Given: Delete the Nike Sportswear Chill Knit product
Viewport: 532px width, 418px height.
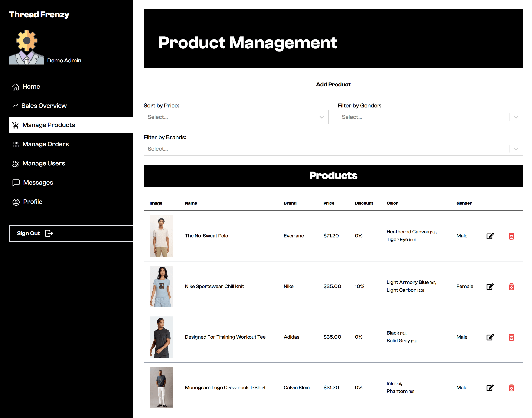Looking at the screenshot, I should pos(511,287).
